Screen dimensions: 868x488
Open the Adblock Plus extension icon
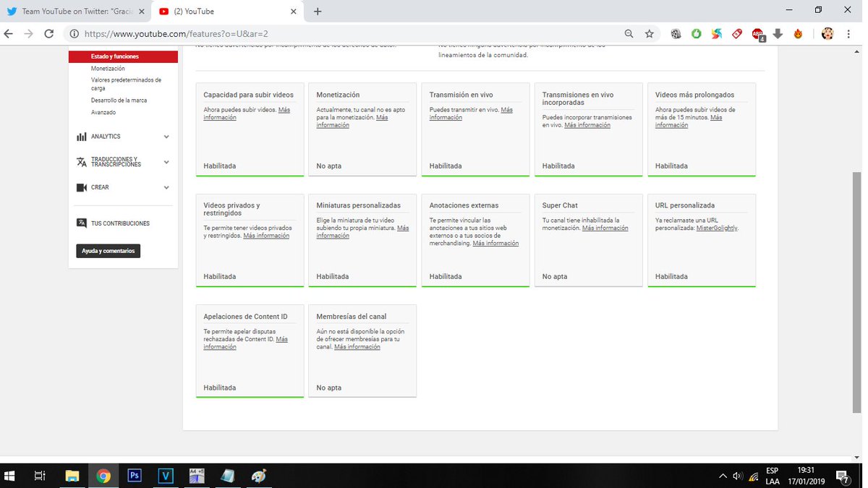point(758,34)
